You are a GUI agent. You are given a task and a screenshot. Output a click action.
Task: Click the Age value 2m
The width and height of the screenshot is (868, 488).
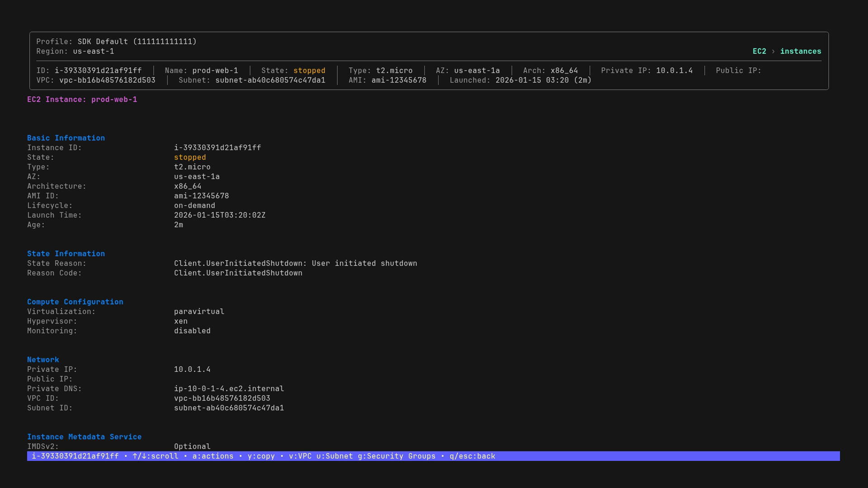click(179, 225)
